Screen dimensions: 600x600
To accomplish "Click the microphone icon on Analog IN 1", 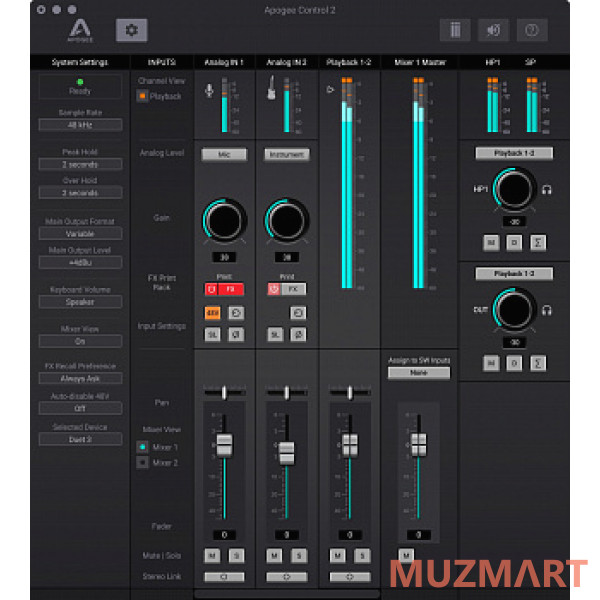I will tap(209, 91).
